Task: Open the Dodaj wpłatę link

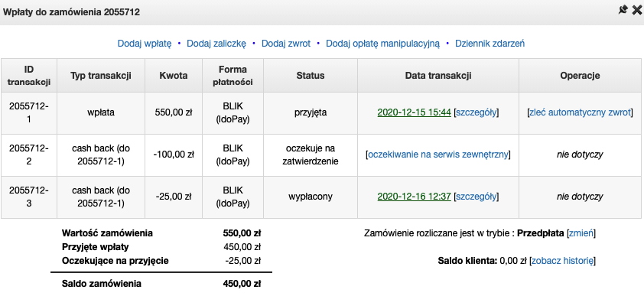Action: [x=144, y=44]
